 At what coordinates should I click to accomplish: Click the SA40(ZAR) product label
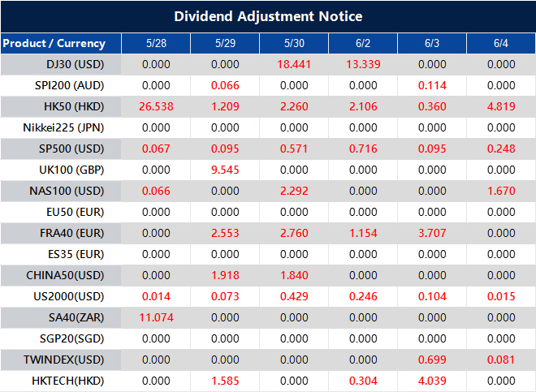[72, 317]
